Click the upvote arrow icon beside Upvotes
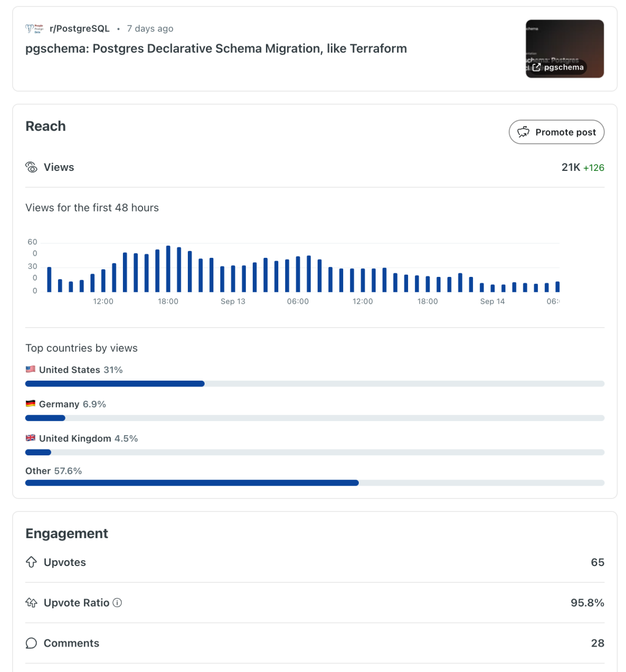 point(31,562)
